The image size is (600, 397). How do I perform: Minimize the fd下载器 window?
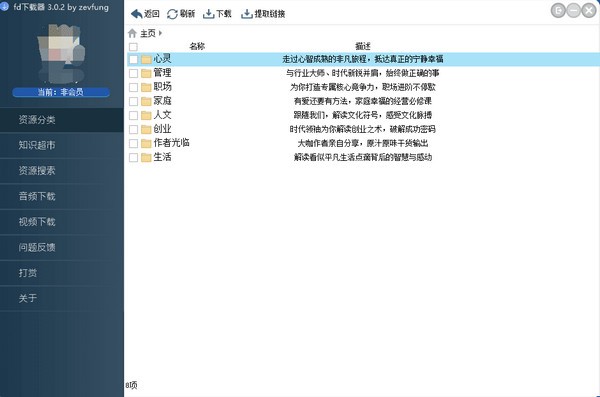point(574,10)
